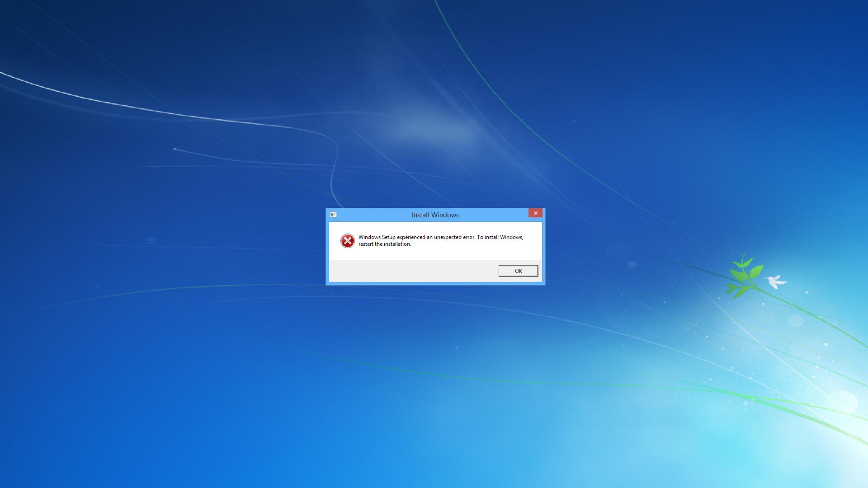Open the Install Windows title bar system icon
Image resolution: width=868 pixels, height=488 pixels.
[x=333, y=215]
